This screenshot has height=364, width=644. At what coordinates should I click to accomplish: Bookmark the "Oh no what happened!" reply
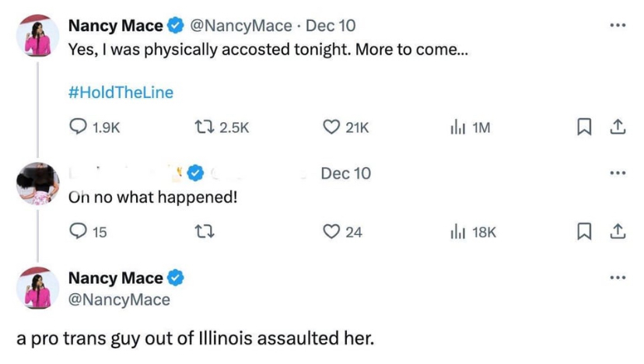(x=585, y=231)
